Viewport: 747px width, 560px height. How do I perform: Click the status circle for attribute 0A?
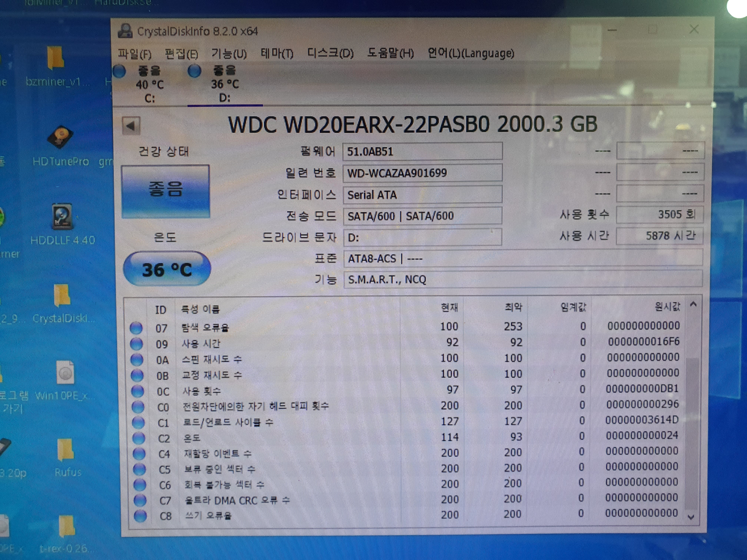click(x=137, y=360)
